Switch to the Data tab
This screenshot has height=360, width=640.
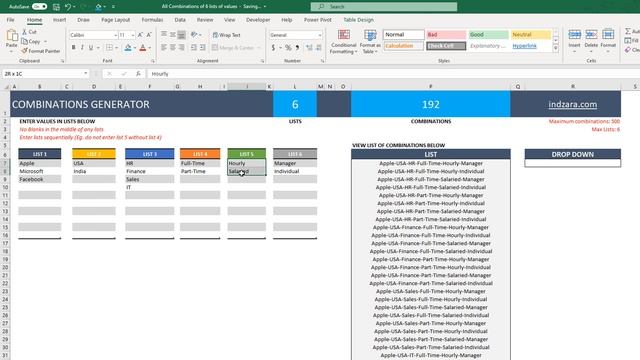point(180,20)
